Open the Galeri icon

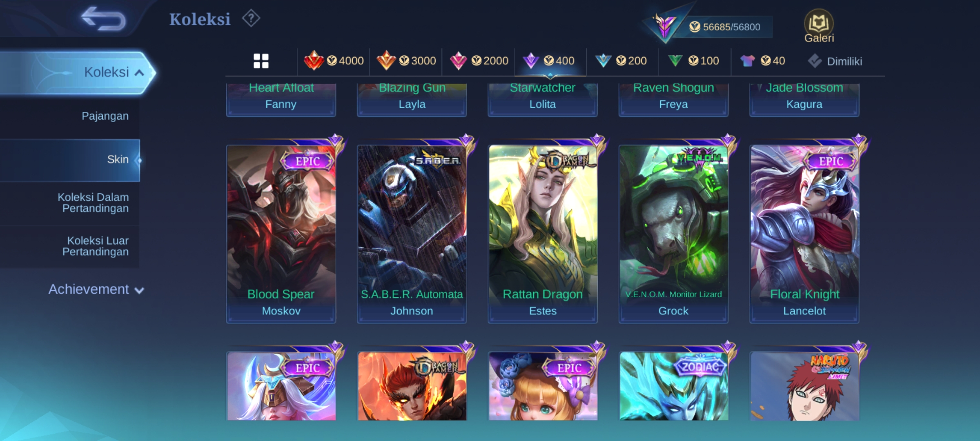[x=819, y=26]
